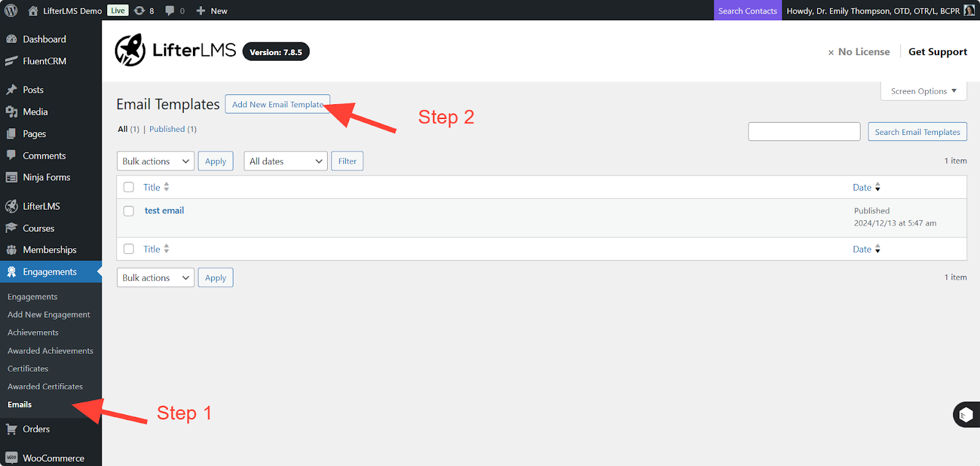Open All dates filter dropdown

285,161
